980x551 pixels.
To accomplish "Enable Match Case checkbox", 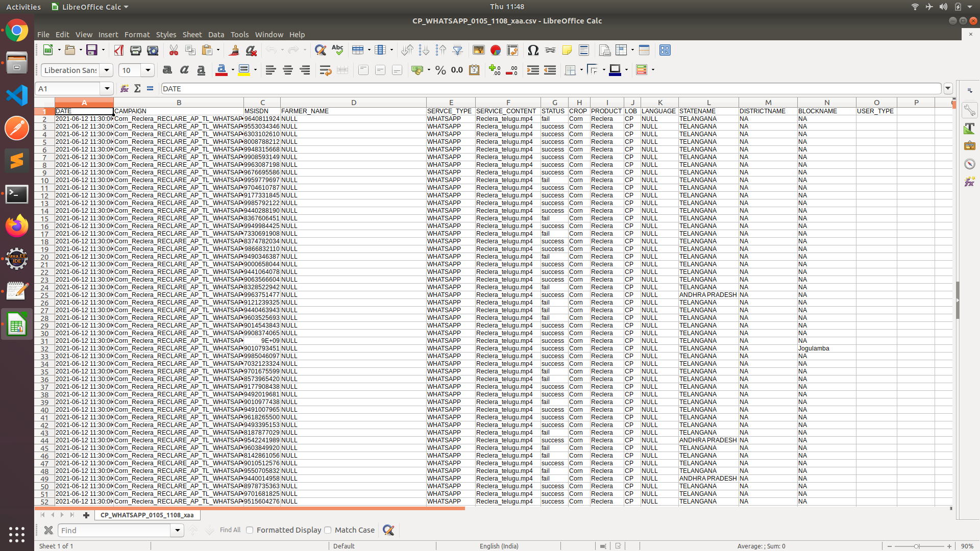I will 328,530.
